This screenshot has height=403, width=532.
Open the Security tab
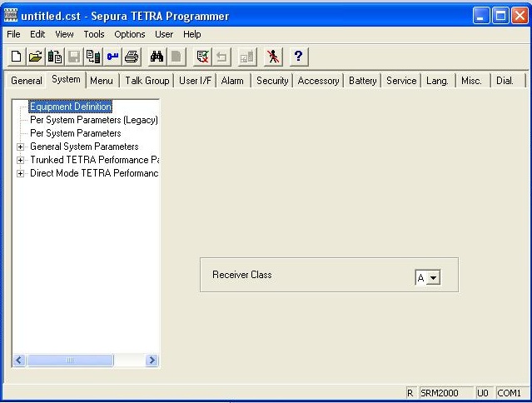coord(272,81)
